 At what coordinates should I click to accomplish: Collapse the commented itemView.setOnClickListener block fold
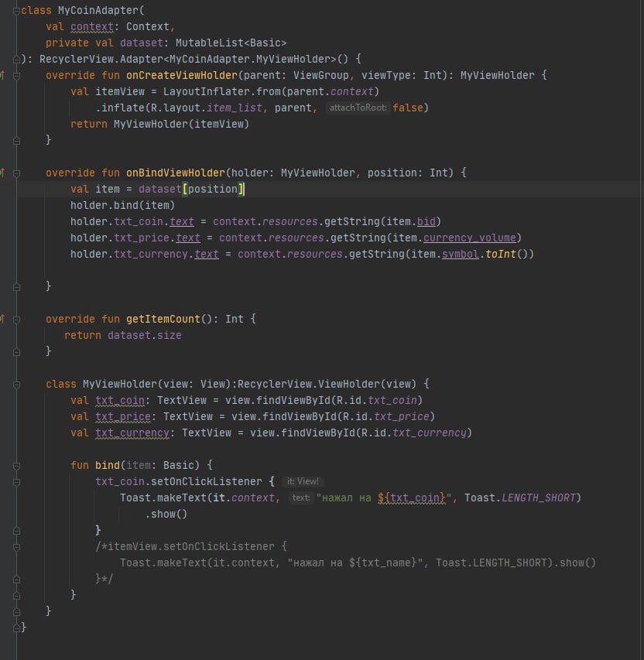(16, 547)
